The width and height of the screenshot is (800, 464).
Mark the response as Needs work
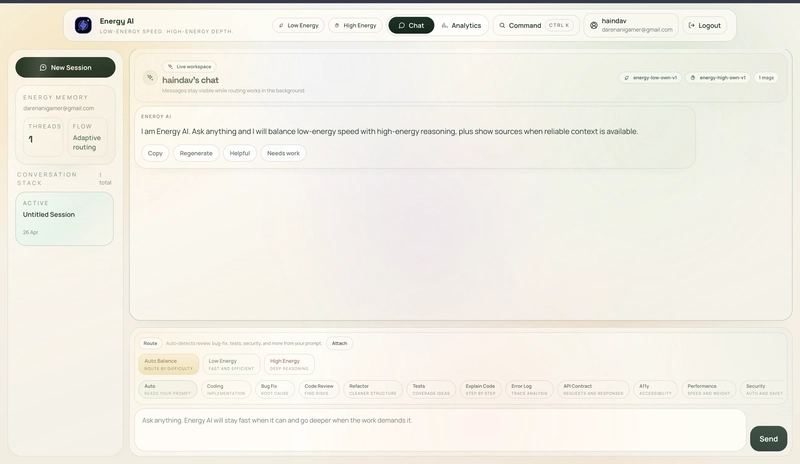pos(283,153)
